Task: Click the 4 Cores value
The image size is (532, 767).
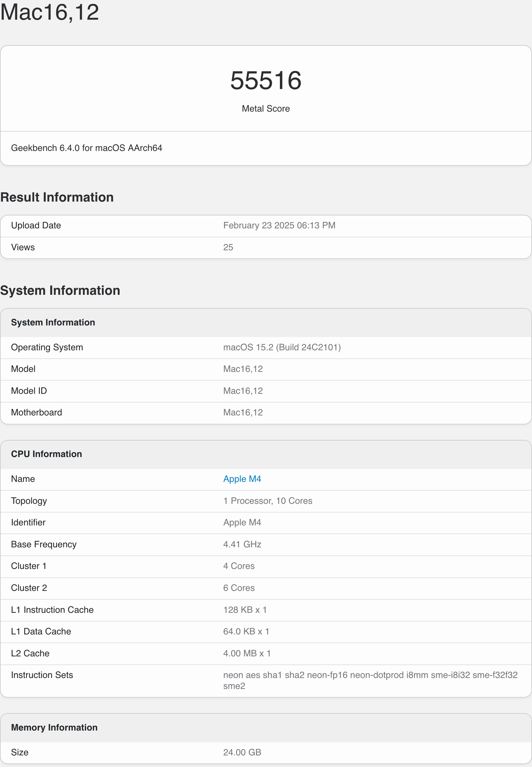Action: pos(239,566)
